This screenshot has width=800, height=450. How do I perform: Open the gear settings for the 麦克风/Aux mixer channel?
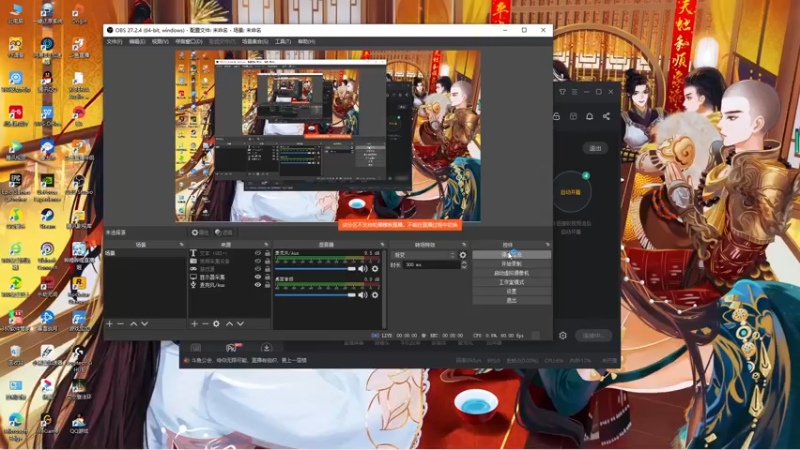[x=375, y=268]
